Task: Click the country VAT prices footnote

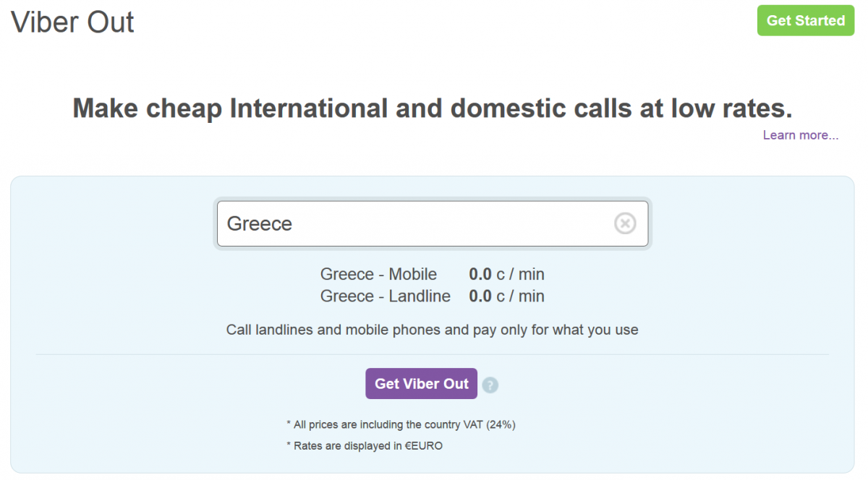Action: (x=401, y=424)
